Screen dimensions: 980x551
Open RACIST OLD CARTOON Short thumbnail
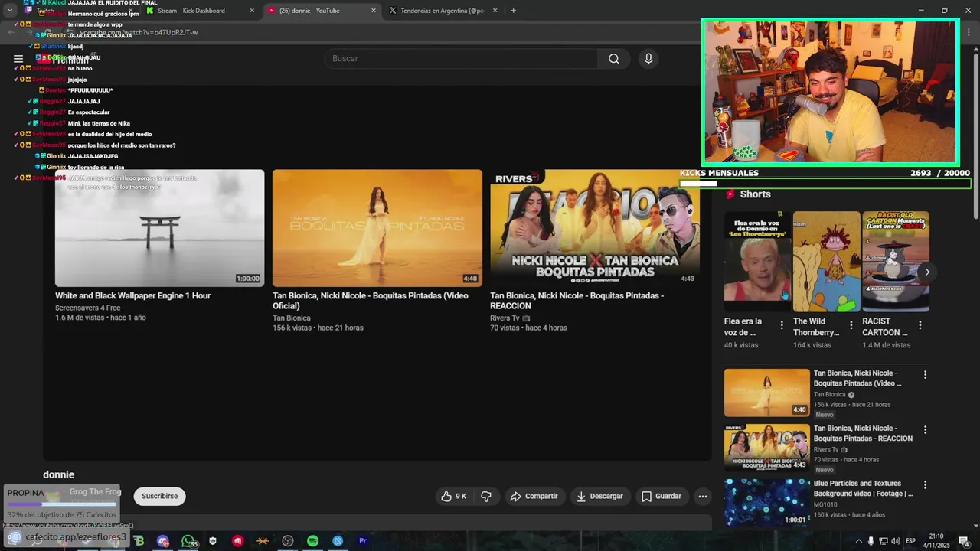(x=896, y=261)
